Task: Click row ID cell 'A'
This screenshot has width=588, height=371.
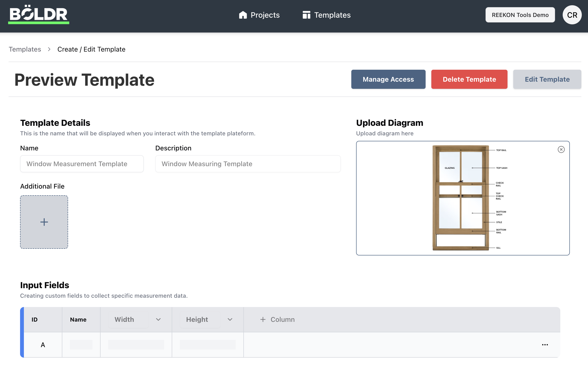Action: [43, 345]
